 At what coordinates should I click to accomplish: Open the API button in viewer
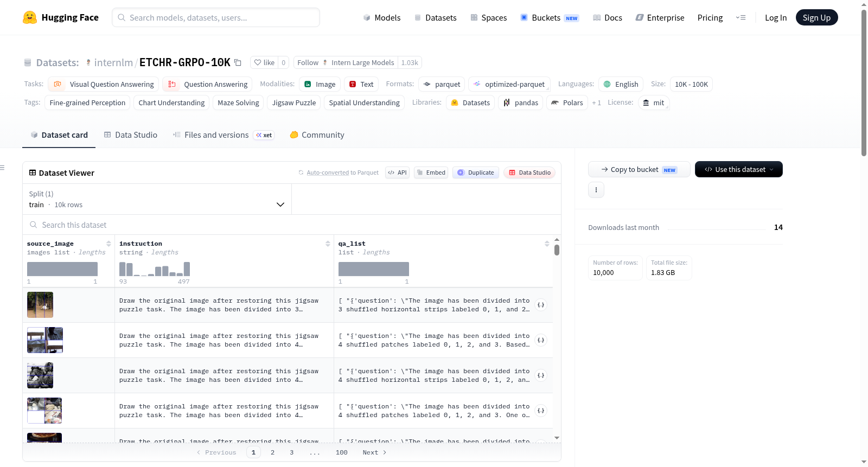397,172
